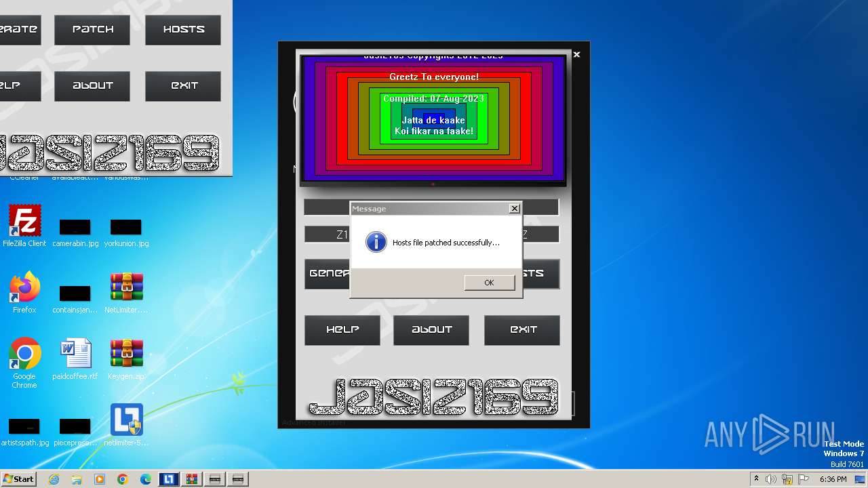Image resolution: width=868 pixels, height=488 pixels.
Task: Click HOSTS in the top-left keygen window
Action: (x=183, y=30)
